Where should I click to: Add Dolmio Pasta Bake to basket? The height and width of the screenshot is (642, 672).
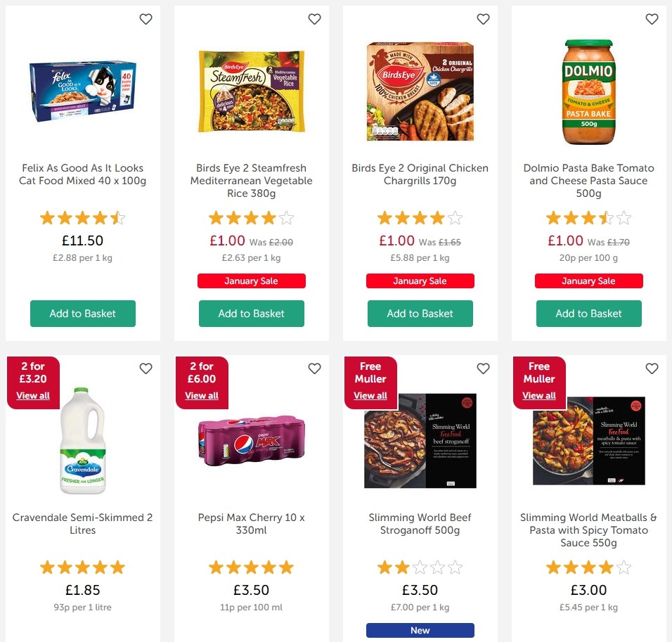point(588,314)
